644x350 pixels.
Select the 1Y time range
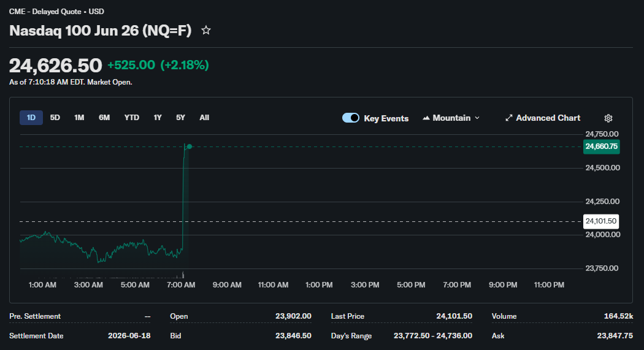(x=158, y=118)
